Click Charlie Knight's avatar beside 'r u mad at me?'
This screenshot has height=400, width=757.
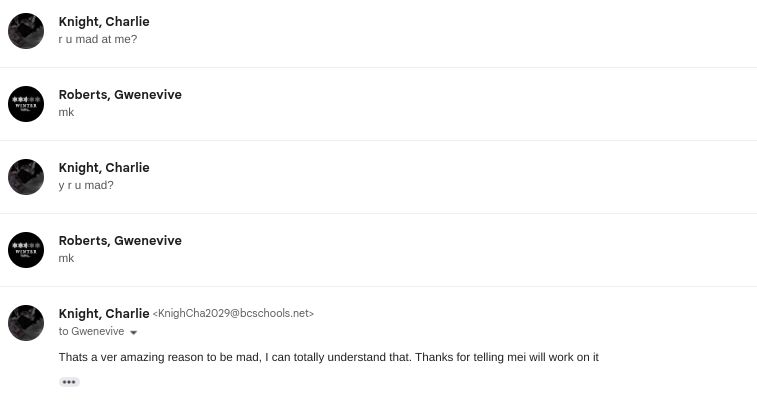tap(26, 31)
